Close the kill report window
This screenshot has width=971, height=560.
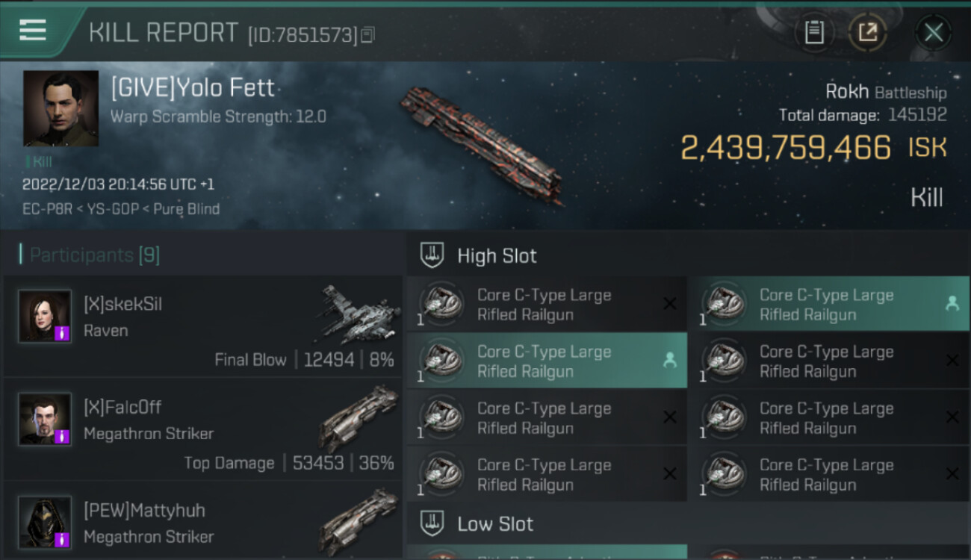[x=933, y=32]
